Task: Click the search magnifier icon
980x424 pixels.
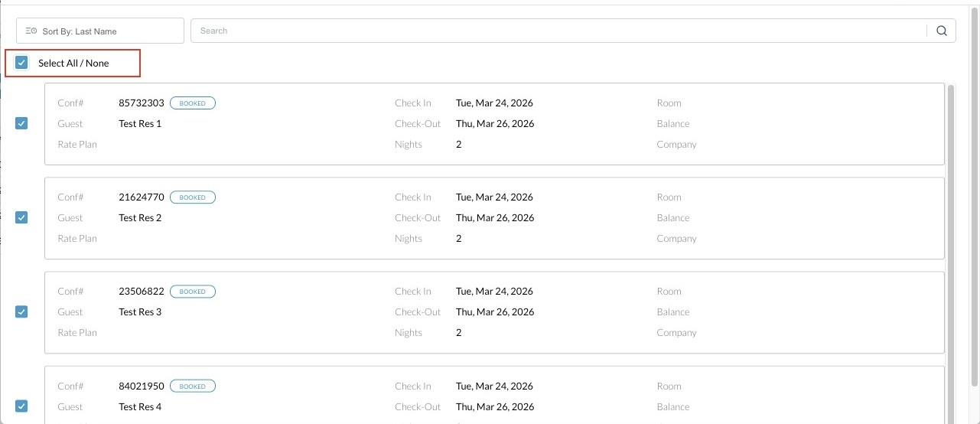Action: [942, 31]
